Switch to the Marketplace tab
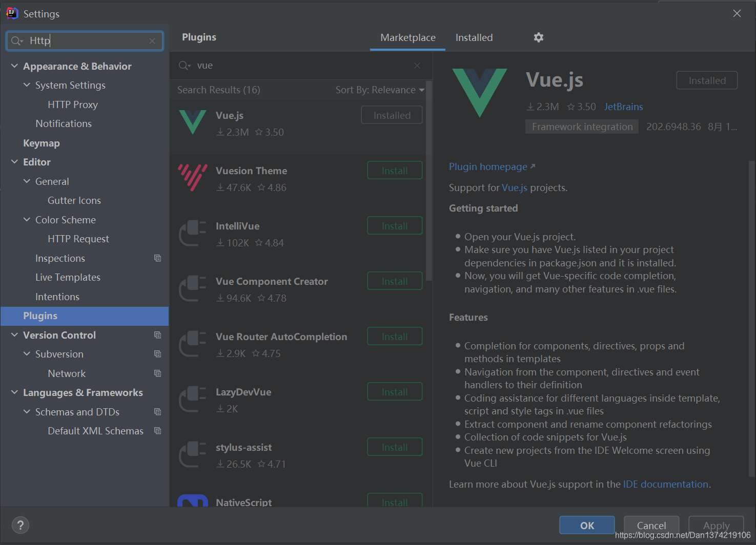The height and width of the screenshot is (545, 756). 407,38
